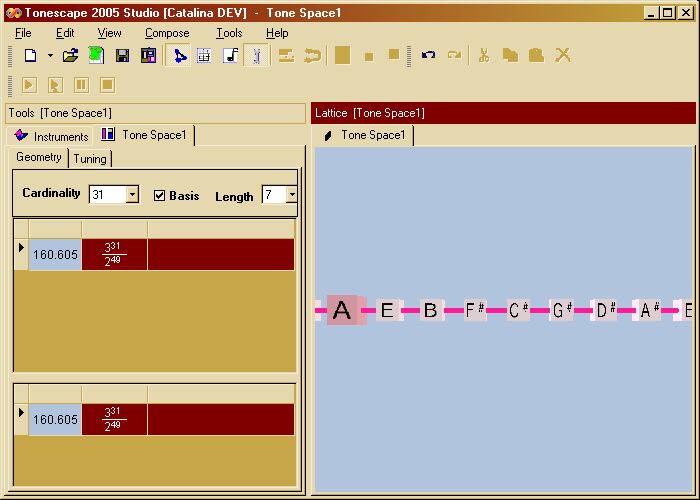The image size is (700, 500).
Task: Click the Open folder icon
Action: (x=70, y=56)
